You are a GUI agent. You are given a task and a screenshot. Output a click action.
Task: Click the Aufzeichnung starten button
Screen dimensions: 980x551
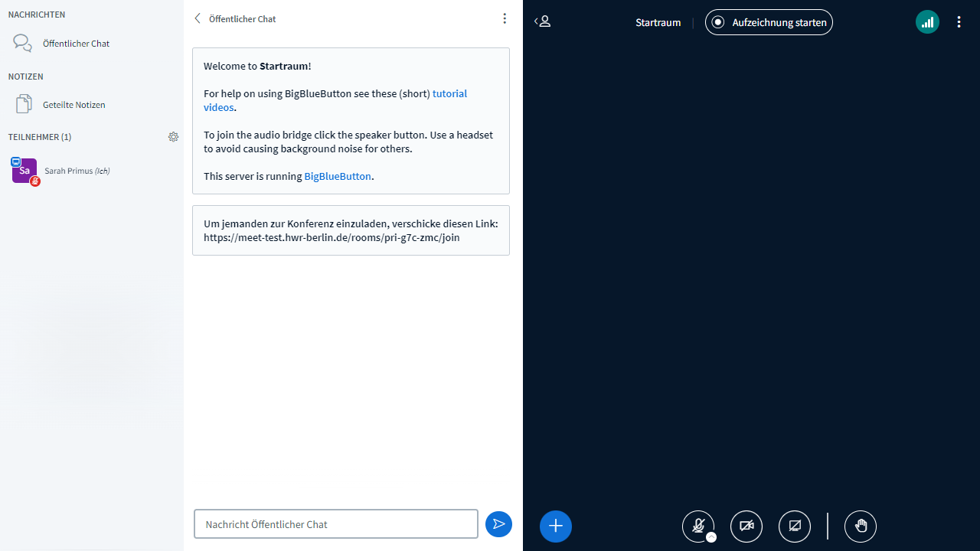coord(769,22)
